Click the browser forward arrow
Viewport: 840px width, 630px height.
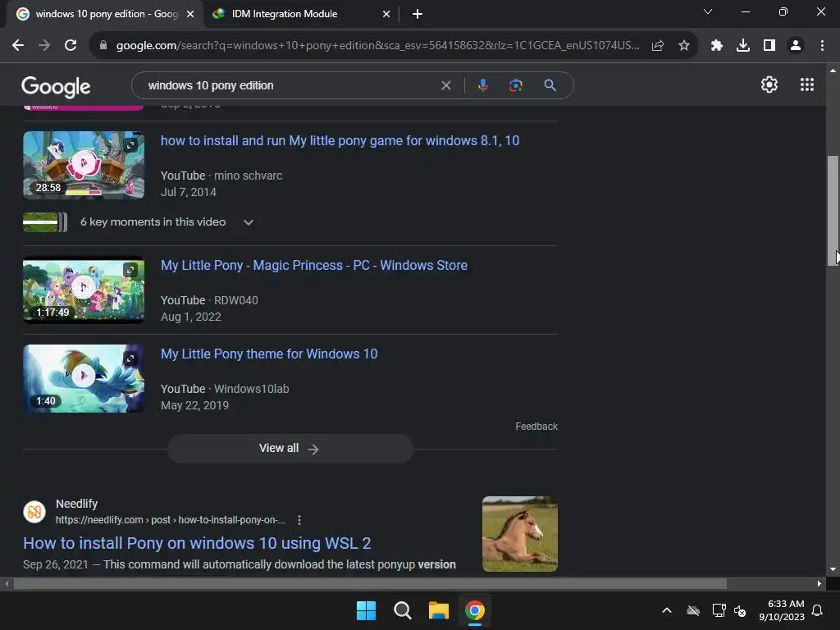click(44, 46)
